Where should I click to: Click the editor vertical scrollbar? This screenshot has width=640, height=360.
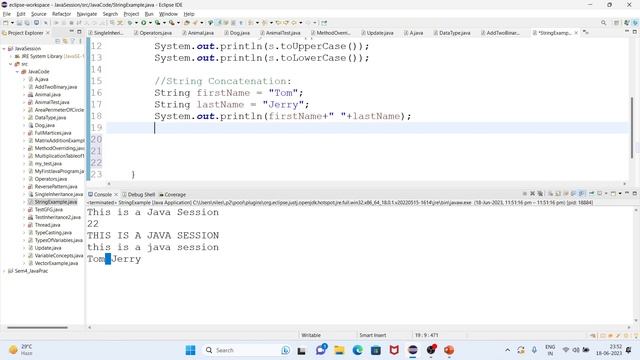632,127
